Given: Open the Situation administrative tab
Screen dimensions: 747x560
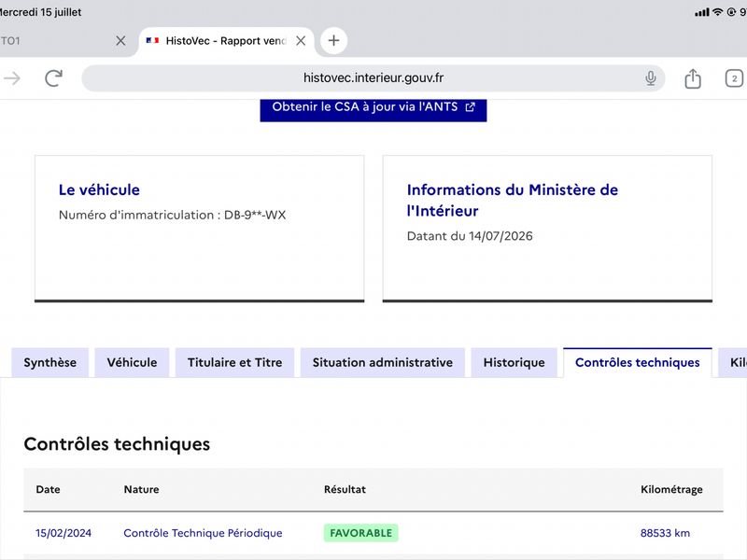Looking at the screenshot, I should click(x=383, y=362).
